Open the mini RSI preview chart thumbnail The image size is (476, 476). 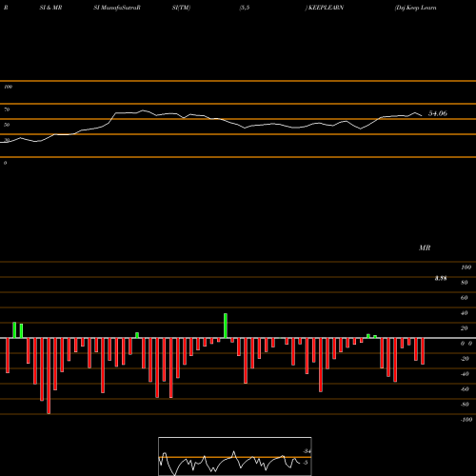pyautogui.click(x=235, y=456)
